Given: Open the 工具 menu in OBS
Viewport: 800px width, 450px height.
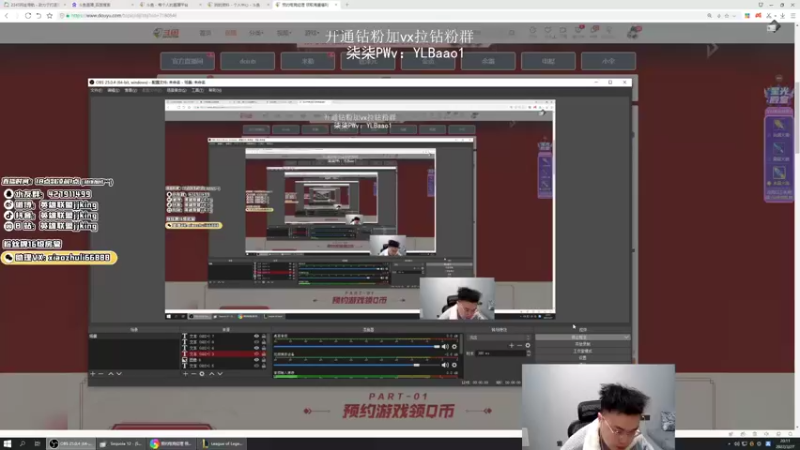Looking at the screenshot, I should click(x=197, y=90).
